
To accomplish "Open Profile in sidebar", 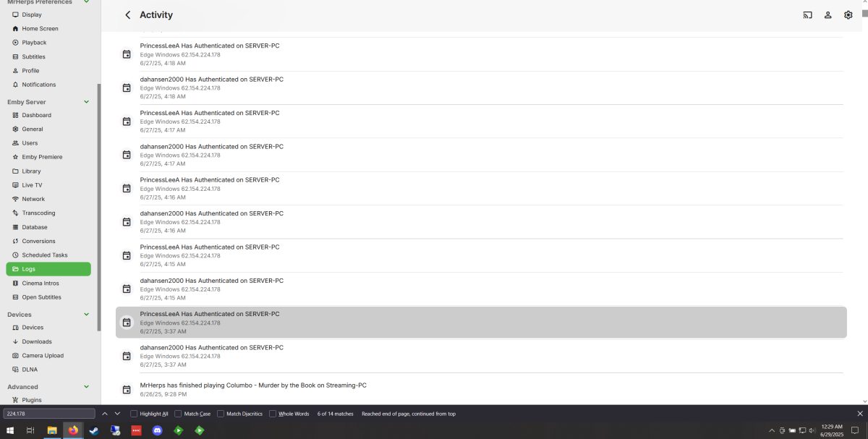I will pyautogui.click(x=48, y=71).
